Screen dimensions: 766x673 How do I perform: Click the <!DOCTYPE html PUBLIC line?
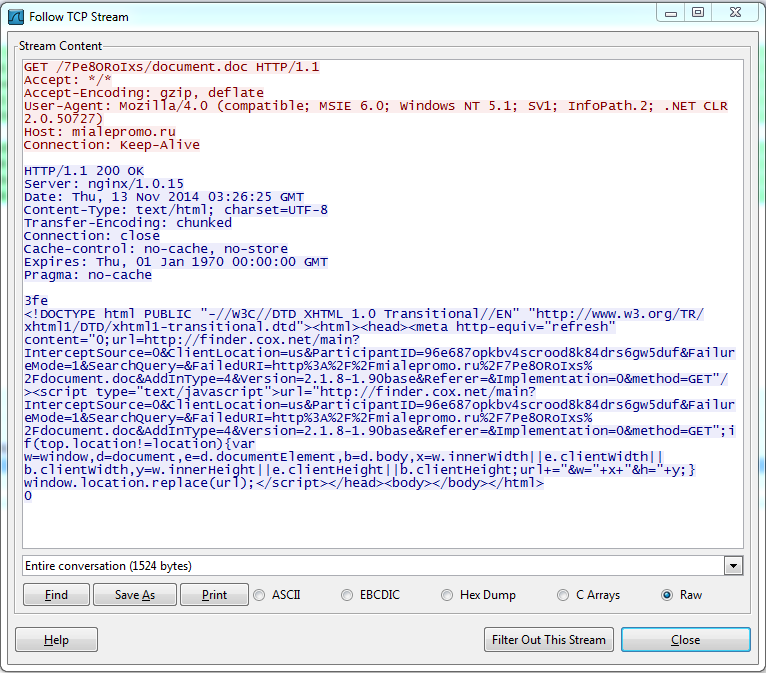[x=364, y=314]
